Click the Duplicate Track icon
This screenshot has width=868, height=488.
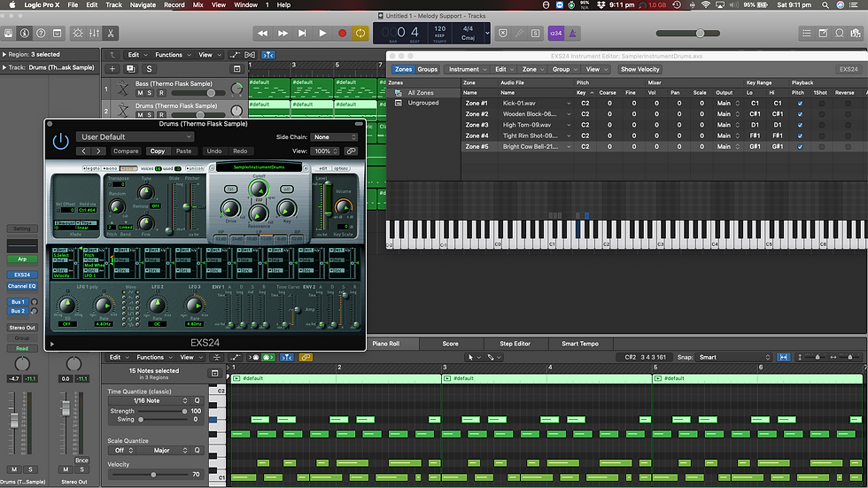[x=131, y=68]
